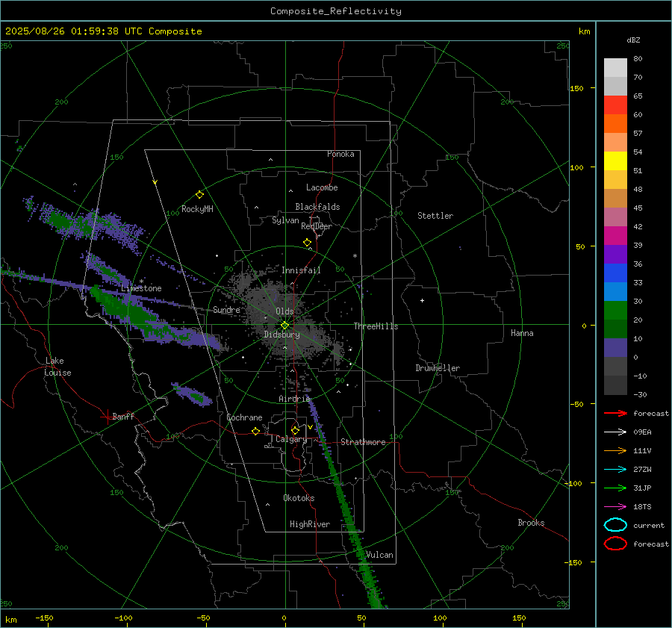
Task: Click the white 09EA arrow icon
Action: click(615, 432)
